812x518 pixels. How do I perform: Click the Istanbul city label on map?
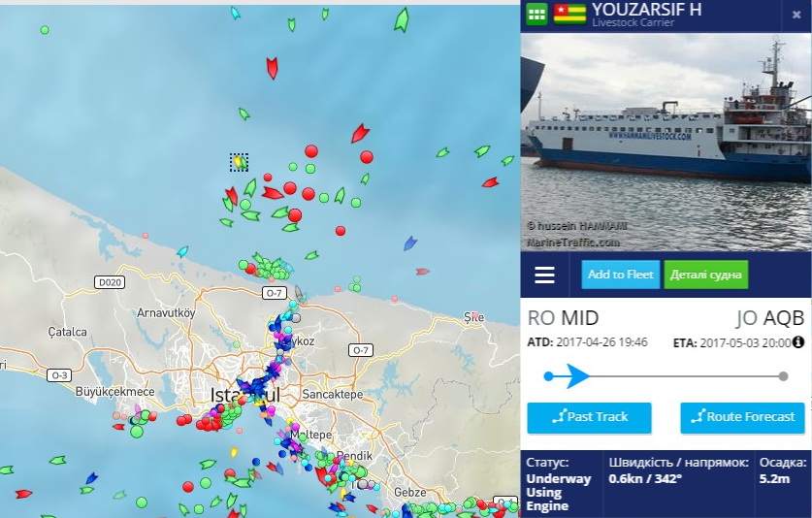(244, 395)
